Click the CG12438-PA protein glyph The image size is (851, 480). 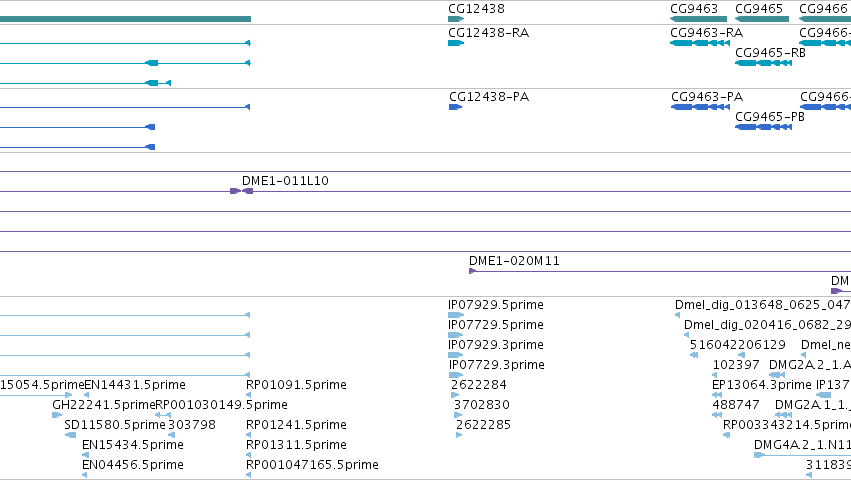[x=455, y=107]
